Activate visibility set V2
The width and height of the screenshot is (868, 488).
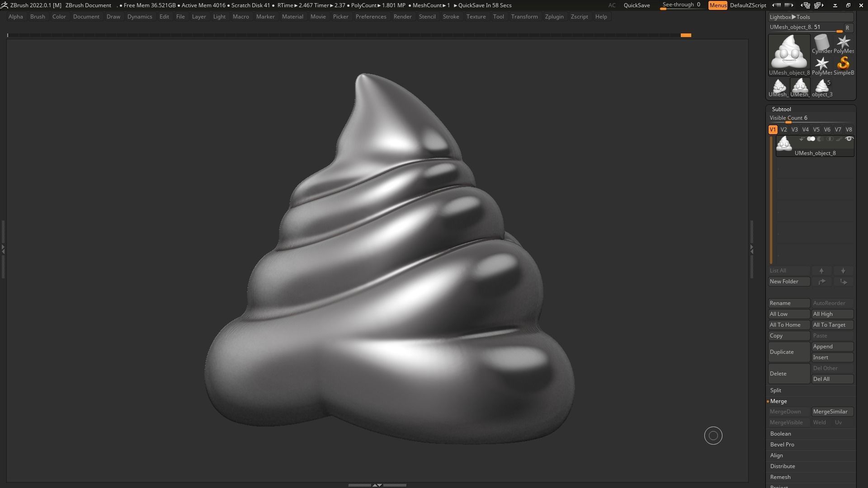[783, 130]
